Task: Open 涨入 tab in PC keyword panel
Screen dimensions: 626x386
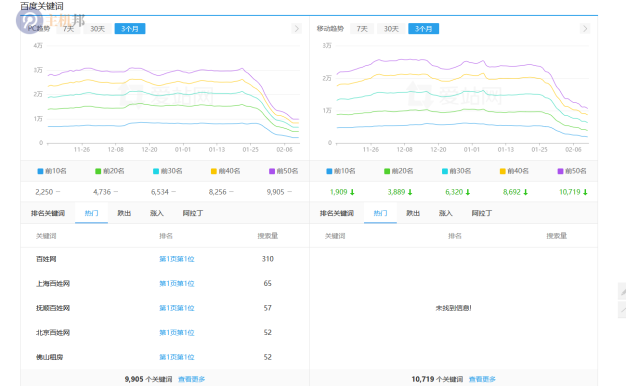Action: pos(157,213)
